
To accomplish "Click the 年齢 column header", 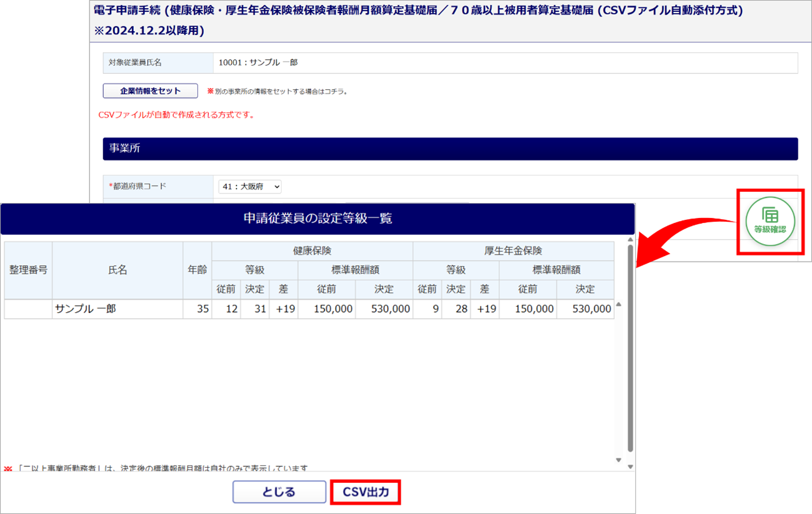I will (198, 270).
